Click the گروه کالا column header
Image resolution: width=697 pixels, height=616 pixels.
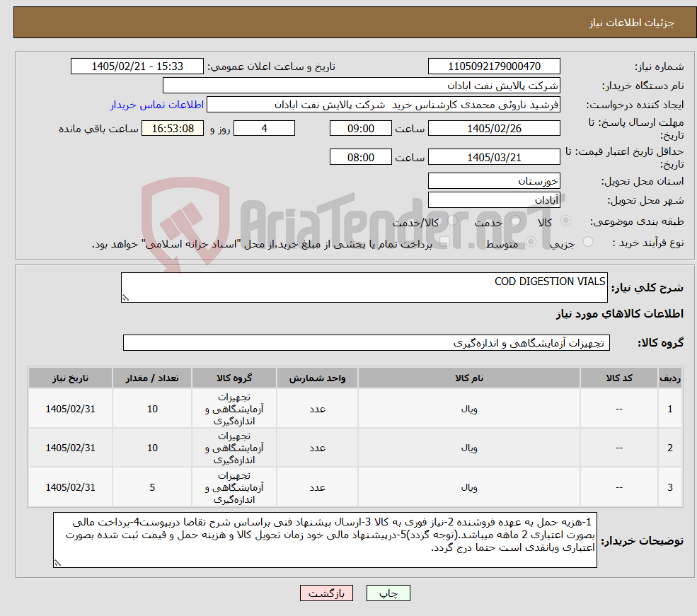coord(234,378)
